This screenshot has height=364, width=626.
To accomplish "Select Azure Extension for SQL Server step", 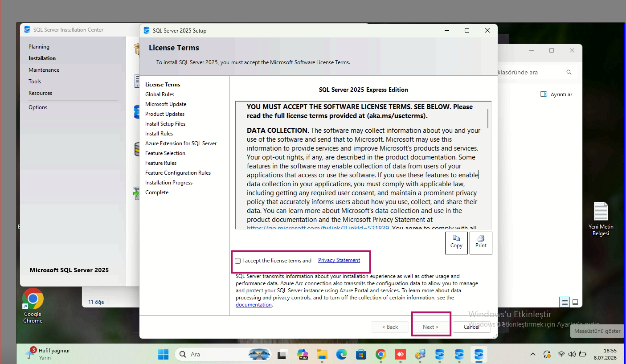I will click(x=181, y=143).
